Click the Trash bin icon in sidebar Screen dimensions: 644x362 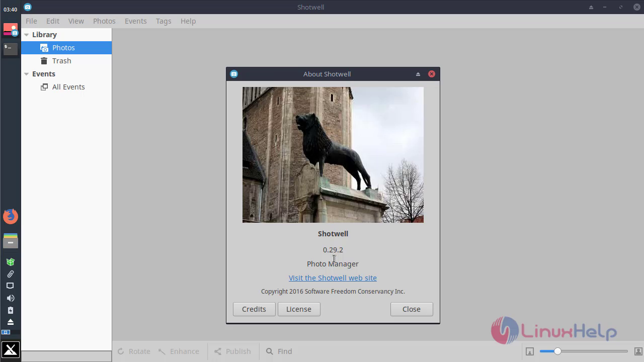pos(44,61)
